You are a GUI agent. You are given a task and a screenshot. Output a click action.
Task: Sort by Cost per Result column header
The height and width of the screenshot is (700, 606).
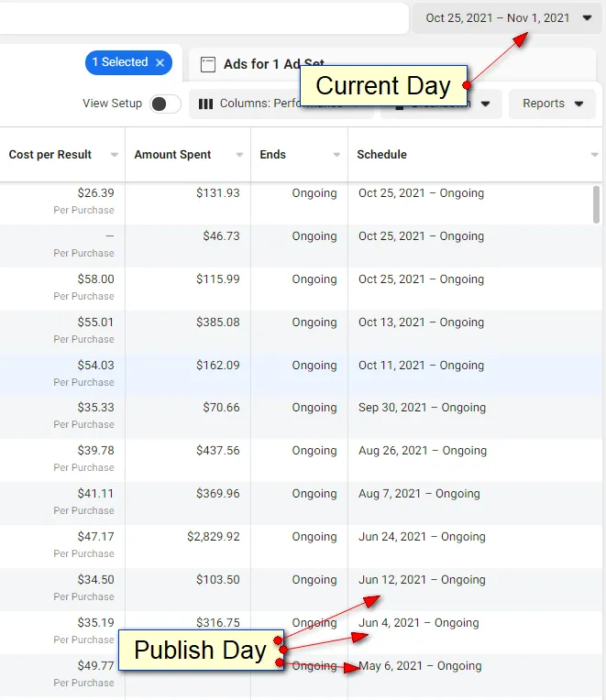coord(50,155)
